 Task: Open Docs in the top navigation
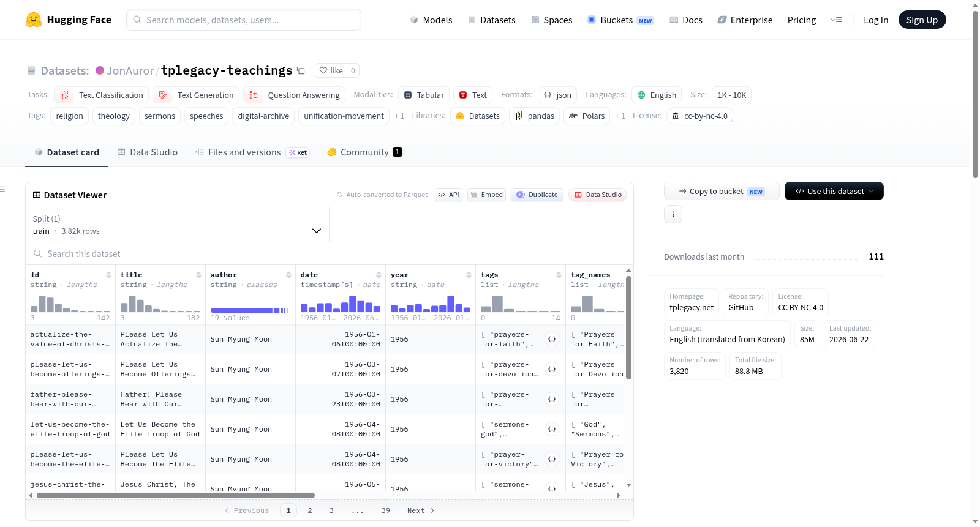(686, 20)
